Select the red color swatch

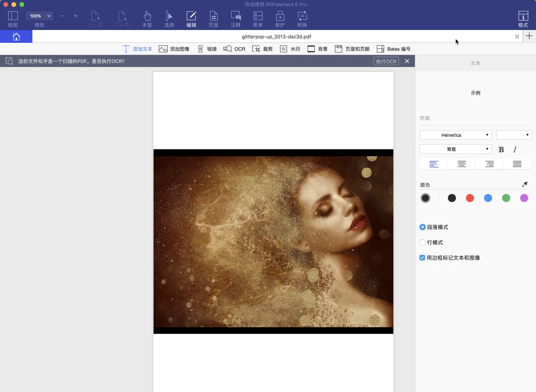coord(470,198)
